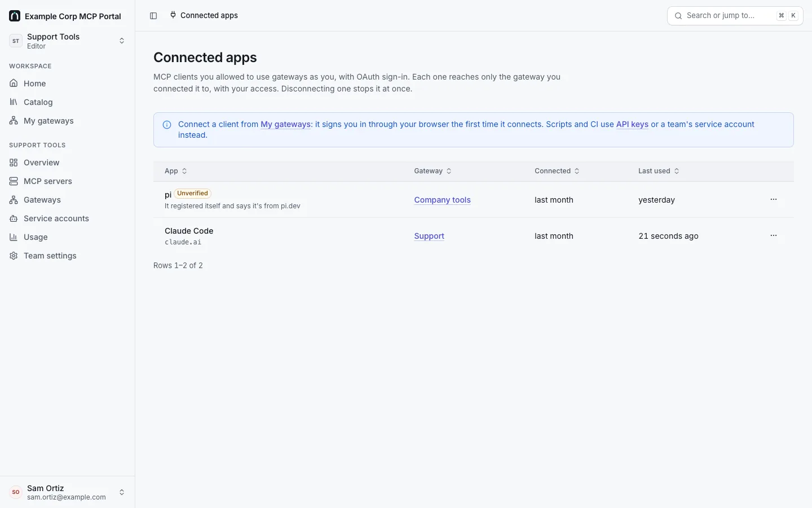Go to Catalog in the sidebar

point(68,102)
